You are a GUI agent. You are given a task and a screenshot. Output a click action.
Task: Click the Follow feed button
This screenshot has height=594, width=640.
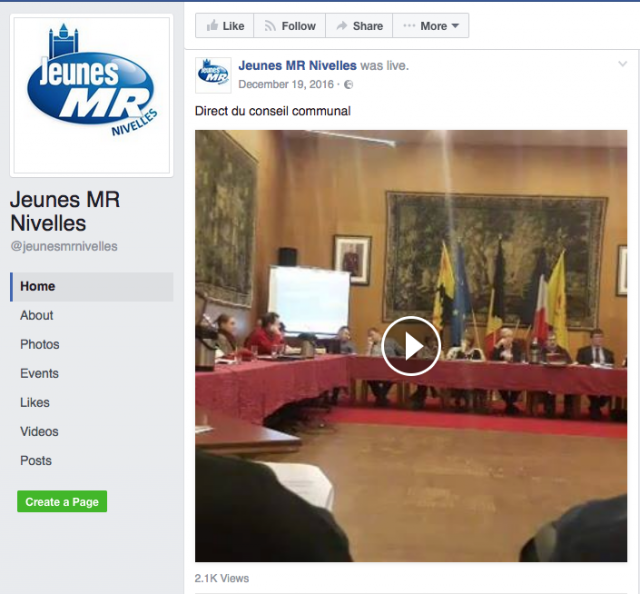(x=288, y=26)
